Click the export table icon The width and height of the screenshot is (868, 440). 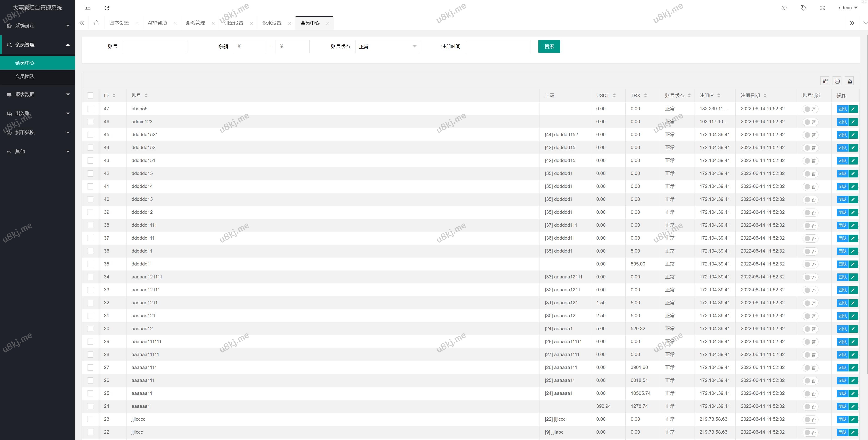849,81
